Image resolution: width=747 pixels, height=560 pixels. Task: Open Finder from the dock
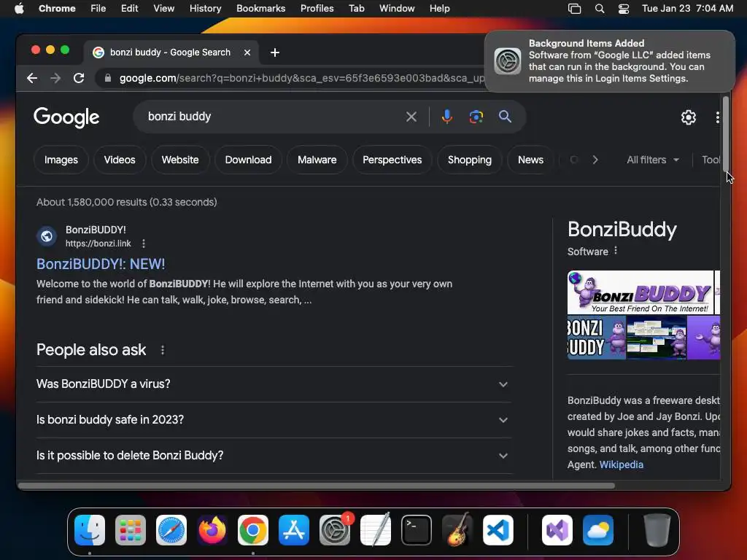(90, 530)
